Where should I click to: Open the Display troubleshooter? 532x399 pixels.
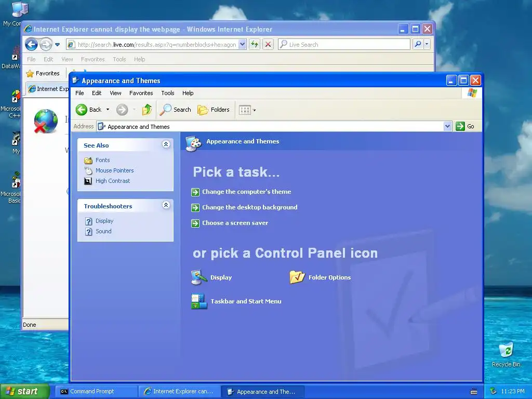pos(104,221)
